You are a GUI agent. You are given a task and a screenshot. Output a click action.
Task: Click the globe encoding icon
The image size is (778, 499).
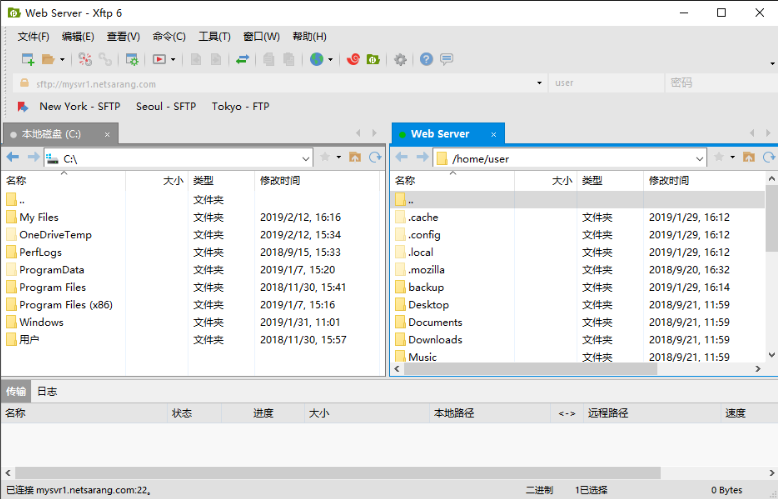pos(317,60)
